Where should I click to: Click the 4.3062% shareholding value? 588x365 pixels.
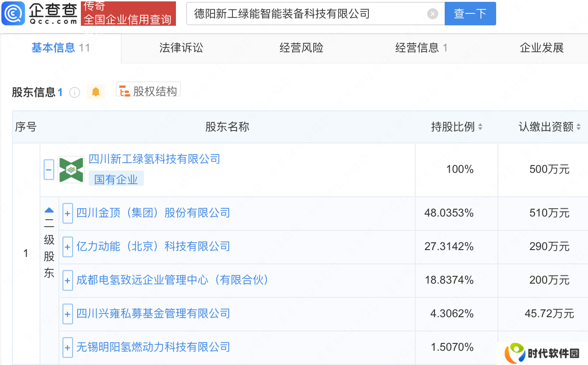[x=452, y=314]
